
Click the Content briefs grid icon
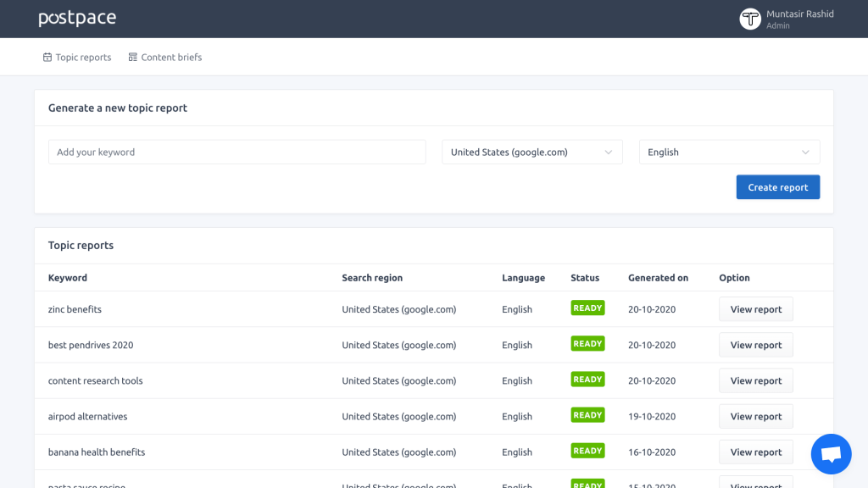133,58
